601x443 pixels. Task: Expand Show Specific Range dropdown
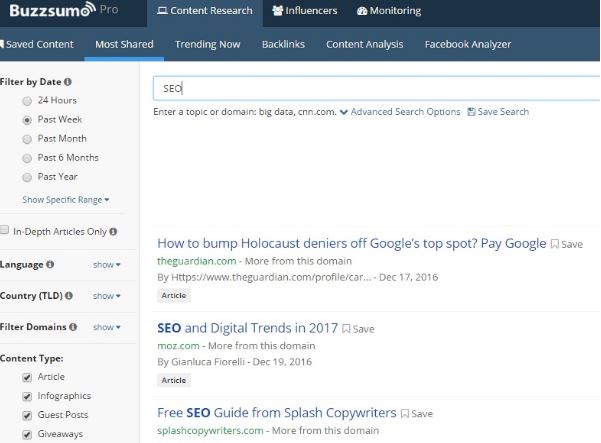tap(65, 200)
